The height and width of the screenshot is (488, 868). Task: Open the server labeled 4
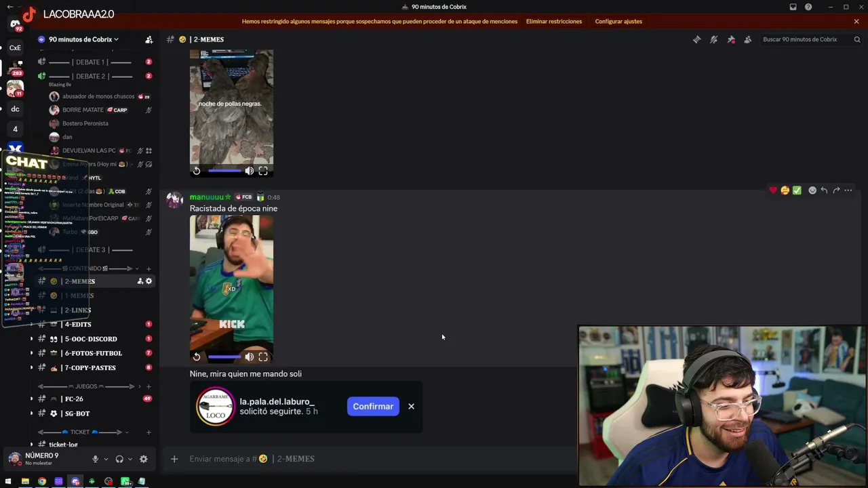pos(15,129)
